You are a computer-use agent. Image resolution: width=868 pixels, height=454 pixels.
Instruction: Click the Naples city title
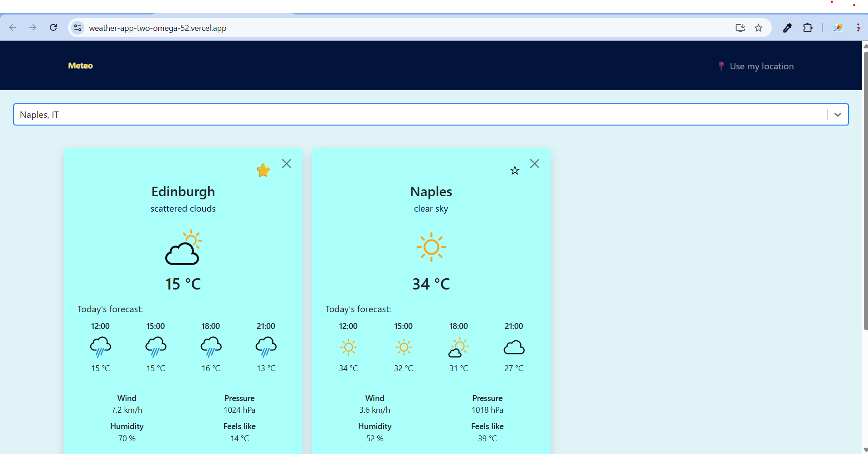(x=431, y=192)
